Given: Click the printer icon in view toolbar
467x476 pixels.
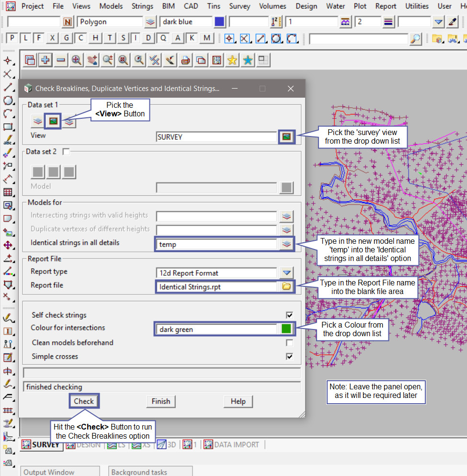Looking at the screenshot, I should (x=186, y=60).
